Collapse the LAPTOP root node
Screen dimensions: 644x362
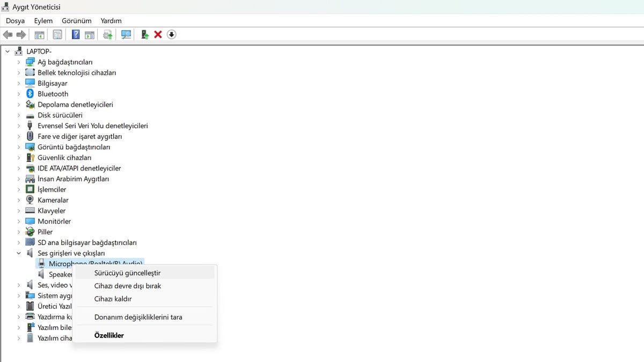(x=8, y=51)
